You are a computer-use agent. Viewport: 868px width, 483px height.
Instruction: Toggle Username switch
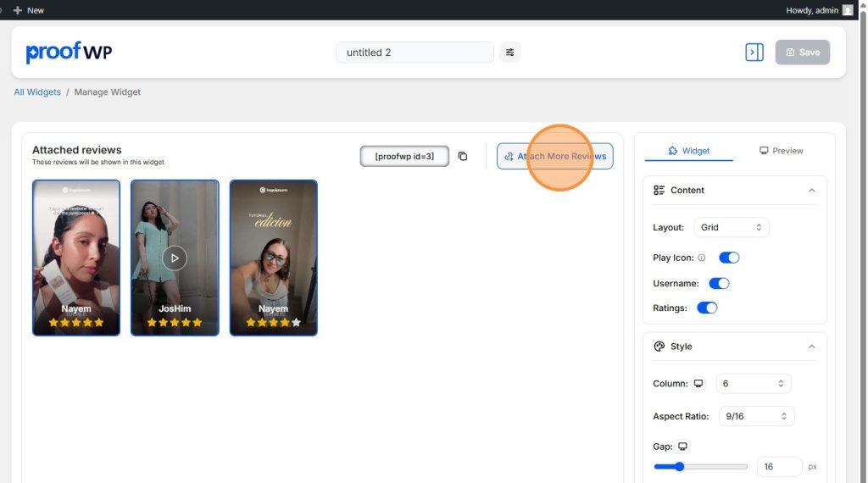(x=719, y=283)
